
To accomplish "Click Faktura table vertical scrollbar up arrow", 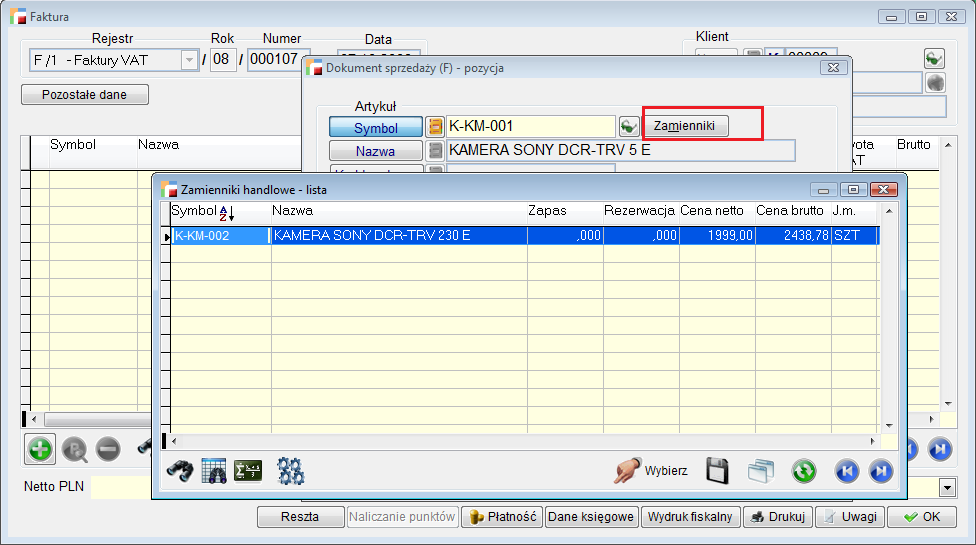I will pyautogui.click(x=948, y=145).
